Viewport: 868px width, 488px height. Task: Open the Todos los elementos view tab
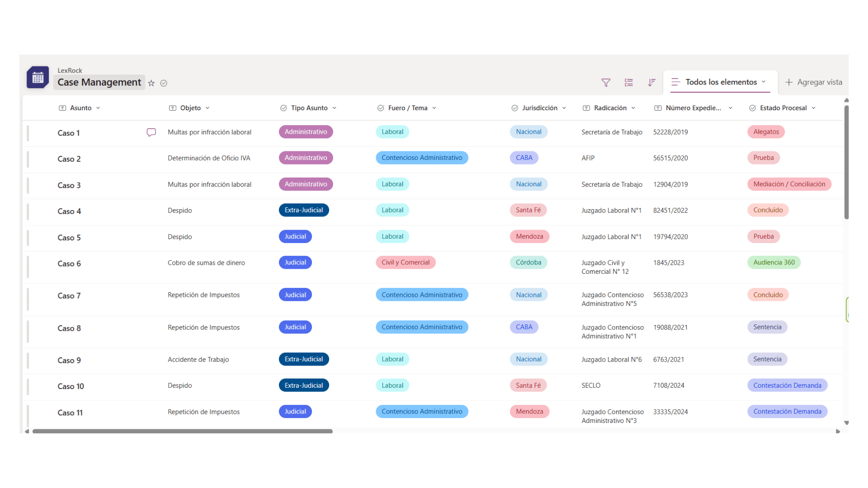coord(721,82)
